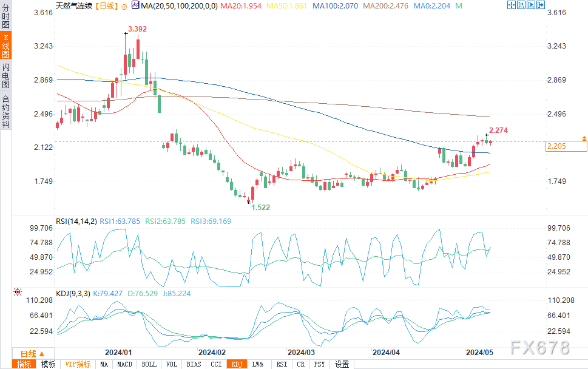Select the MACD indicator button

coord(124,364)
